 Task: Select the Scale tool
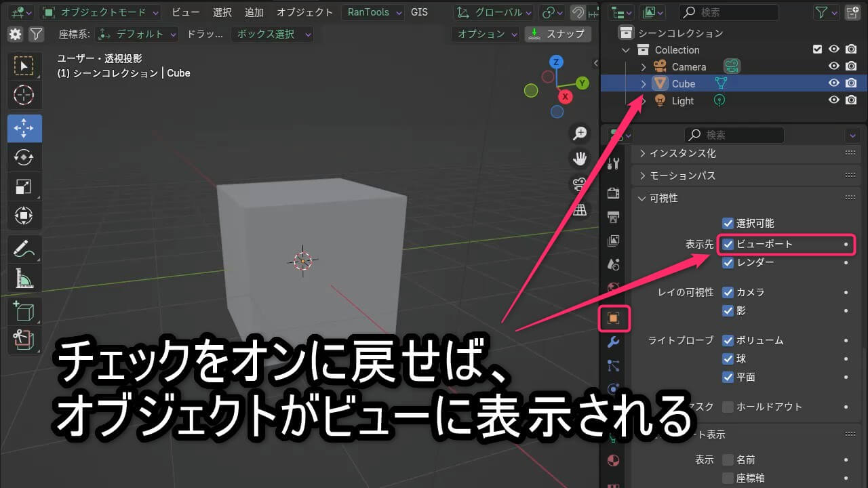point(24,186)
